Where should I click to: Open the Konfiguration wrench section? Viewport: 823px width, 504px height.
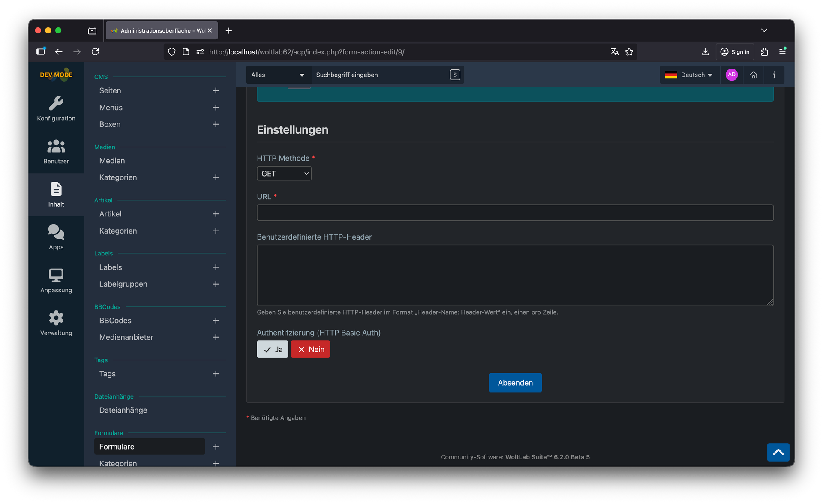click(56, 109)
